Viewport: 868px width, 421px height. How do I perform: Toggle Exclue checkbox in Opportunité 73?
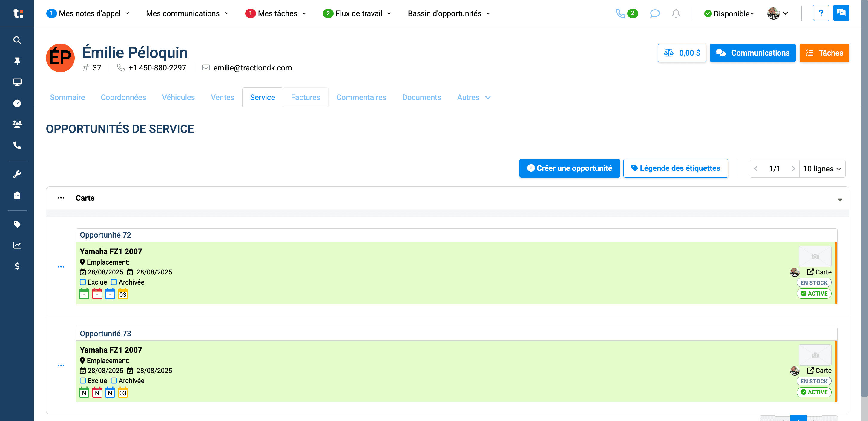coord(83,381)
